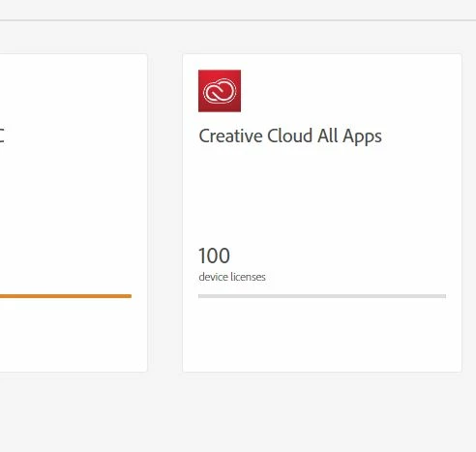Screen dimensions: 476x452
Task: Click the horizontal divider line at top
Action: [x=238, y=20]
